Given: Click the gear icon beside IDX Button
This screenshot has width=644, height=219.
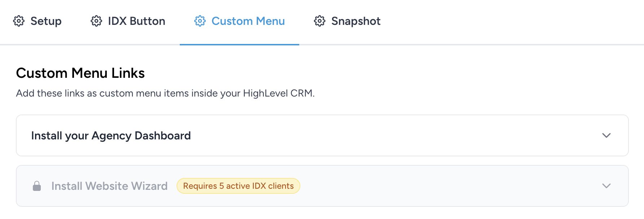Looking at the screenshot, I should tap(96, 21).
